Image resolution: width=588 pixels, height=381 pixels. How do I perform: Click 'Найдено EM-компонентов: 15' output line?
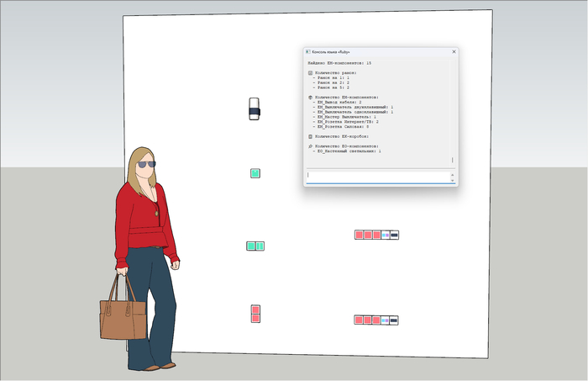coord(339,63)
